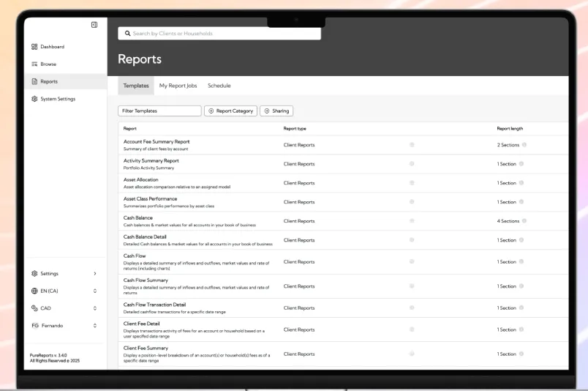This screenshot has height=391, width=588.
Task: Click info icon beside Asset Class Performance's 1 Section
Action: click(x=521, y=201)
